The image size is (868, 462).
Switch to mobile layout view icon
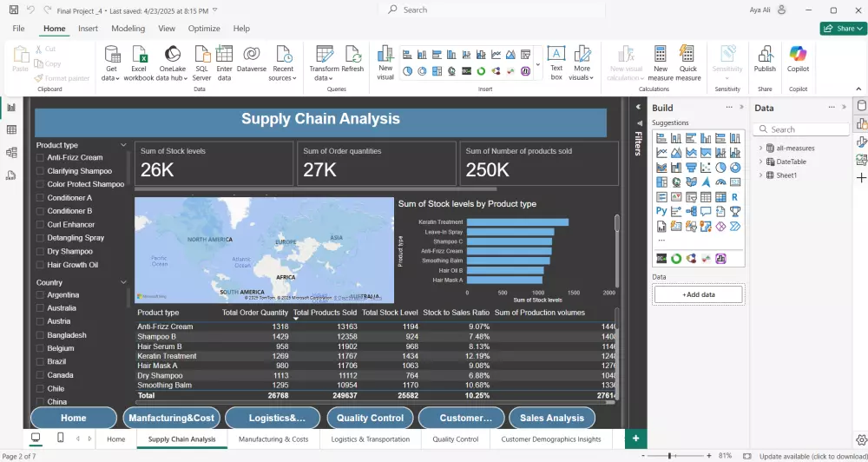pos(61,439)
